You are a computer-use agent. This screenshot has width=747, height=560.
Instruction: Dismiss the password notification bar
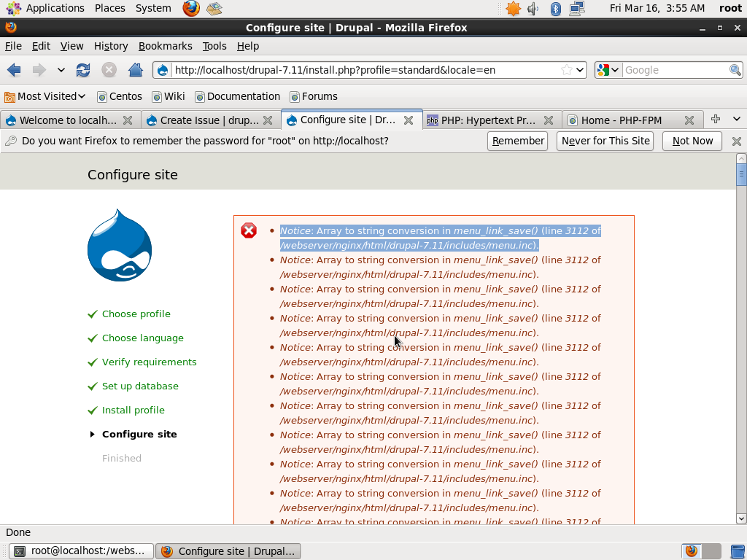tap(736, 141)
